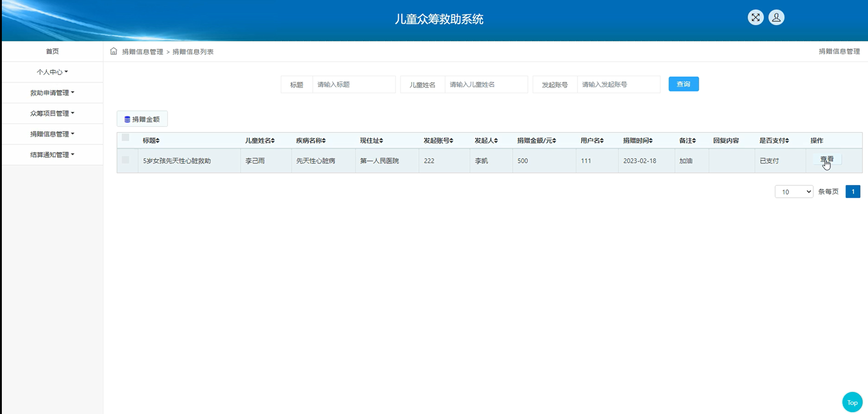Sort table by 备注 column
The width and height of the screenshot is (868, 414).
pyautogui.click(x=687, y=140)
